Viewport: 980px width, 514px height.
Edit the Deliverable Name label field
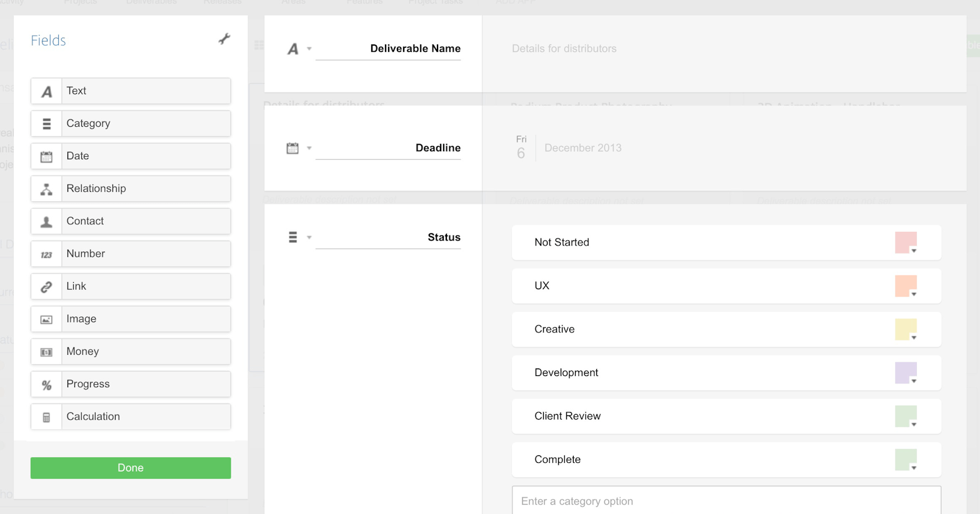[388, 49]
